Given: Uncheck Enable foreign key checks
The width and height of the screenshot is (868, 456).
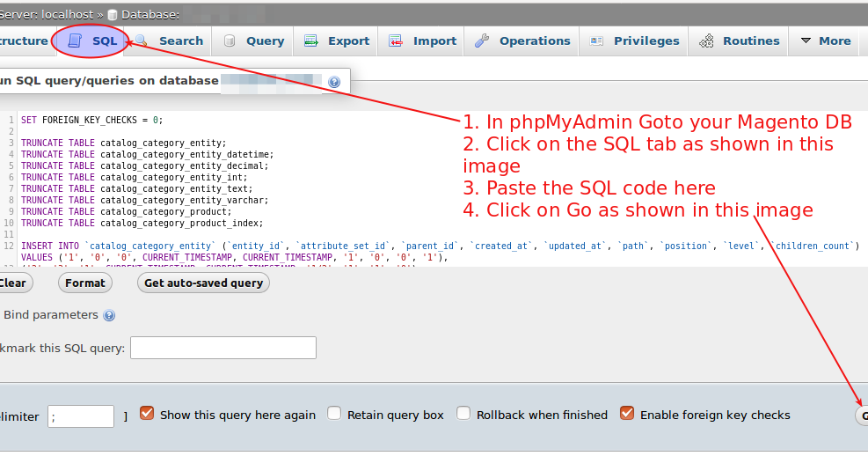Looking at the screenshot, I should (x=627, y=414).
